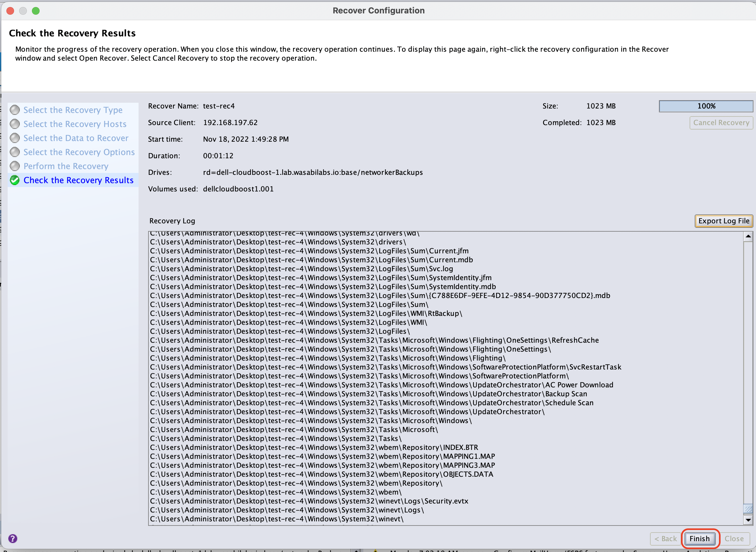Click log line ending SystemIdentity.jfm

321,278
